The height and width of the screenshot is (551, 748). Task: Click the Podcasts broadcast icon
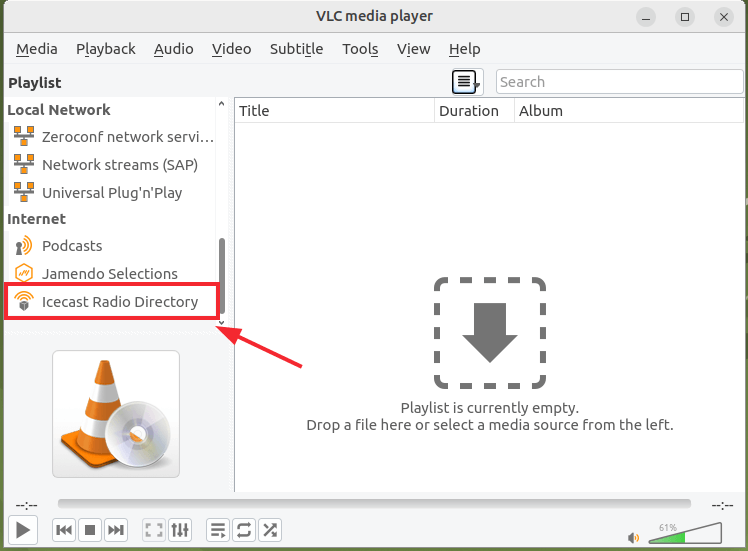tap(23, 246)
